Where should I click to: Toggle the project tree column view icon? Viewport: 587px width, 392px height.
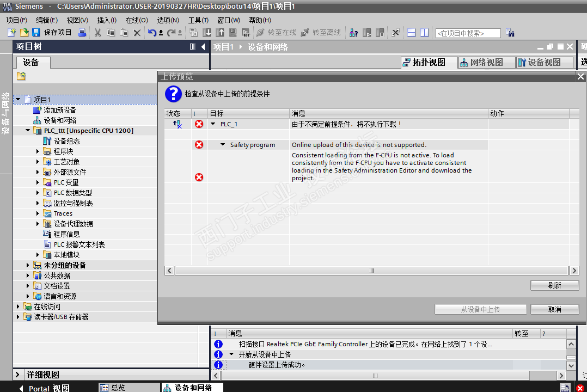click(x=193, y=46)
